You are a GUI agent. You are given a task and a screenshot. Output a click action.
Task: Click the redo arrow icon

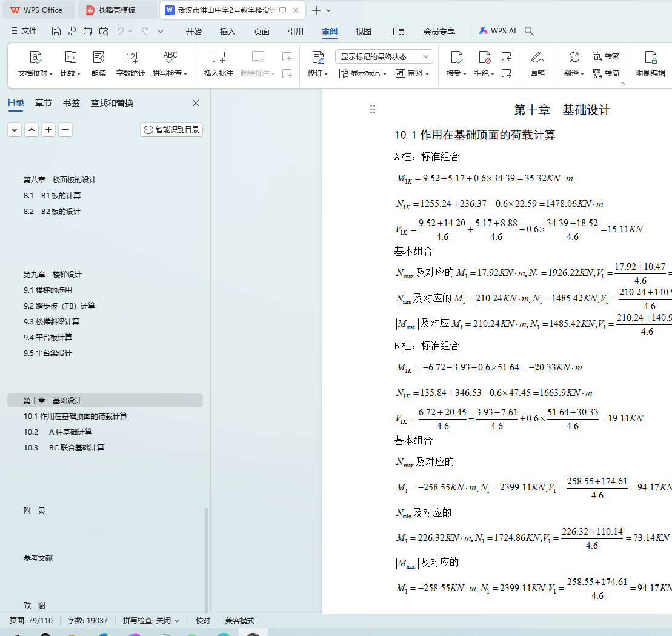[145, 31]
